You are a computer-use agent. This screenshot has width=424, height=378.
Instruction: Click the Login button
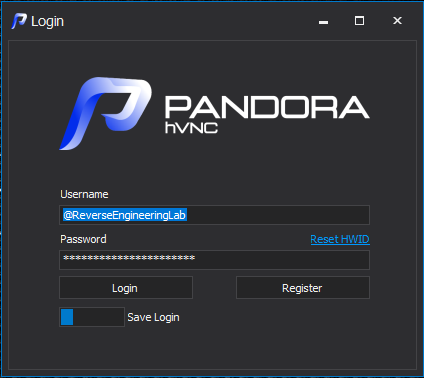click(x=126, y=287)
